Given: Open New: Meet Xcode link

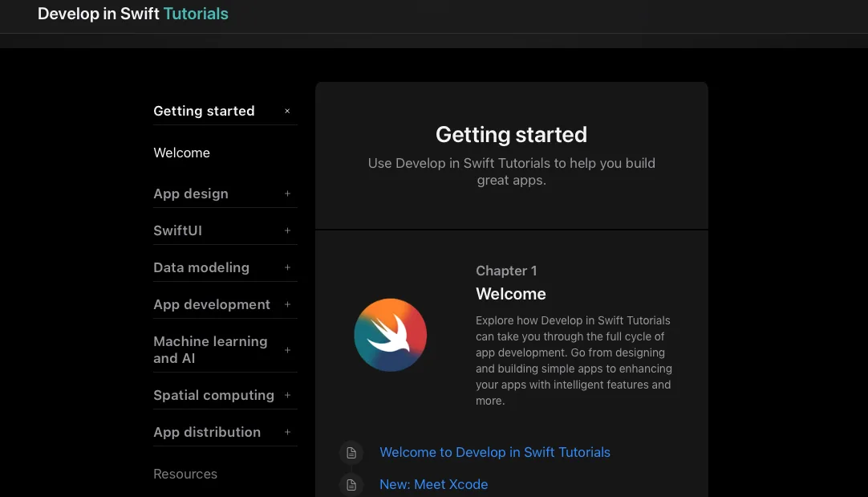Looking at the screenshot, I should tap(433, 484).
